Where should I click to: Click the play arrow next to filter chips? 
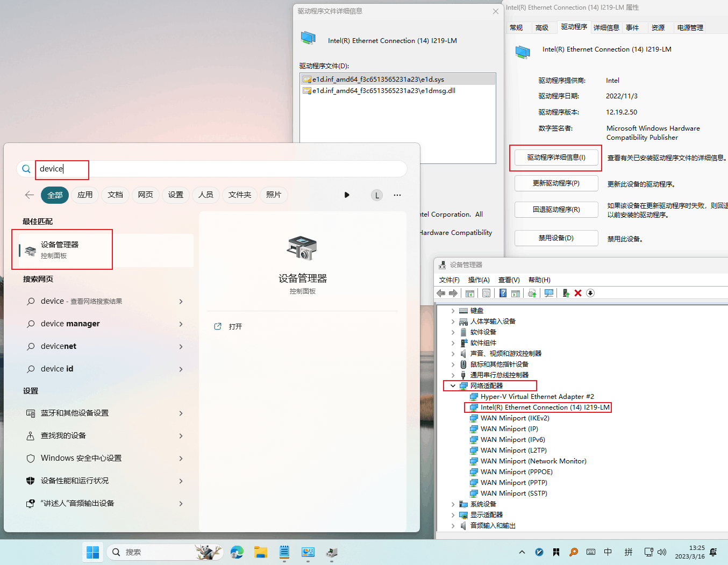click(x=347, y=195)
